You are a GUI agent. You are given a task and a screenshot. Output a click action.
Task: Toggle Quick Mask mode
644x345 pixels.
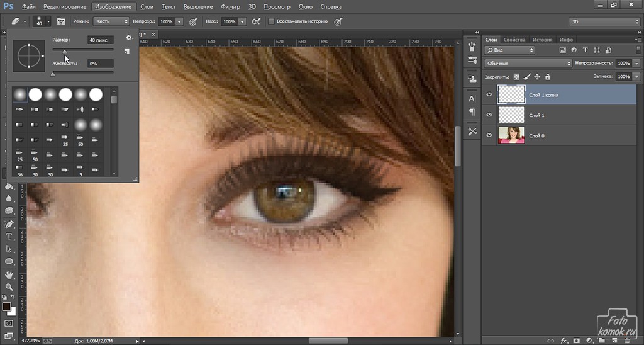coord(9,324)
